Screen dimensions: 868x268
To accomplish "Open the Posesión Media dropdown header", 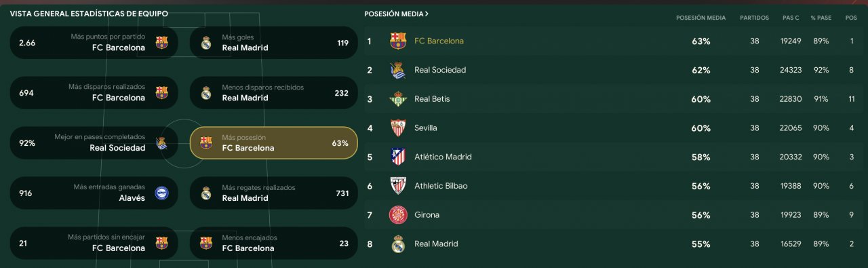I will (x=396, y=14).
